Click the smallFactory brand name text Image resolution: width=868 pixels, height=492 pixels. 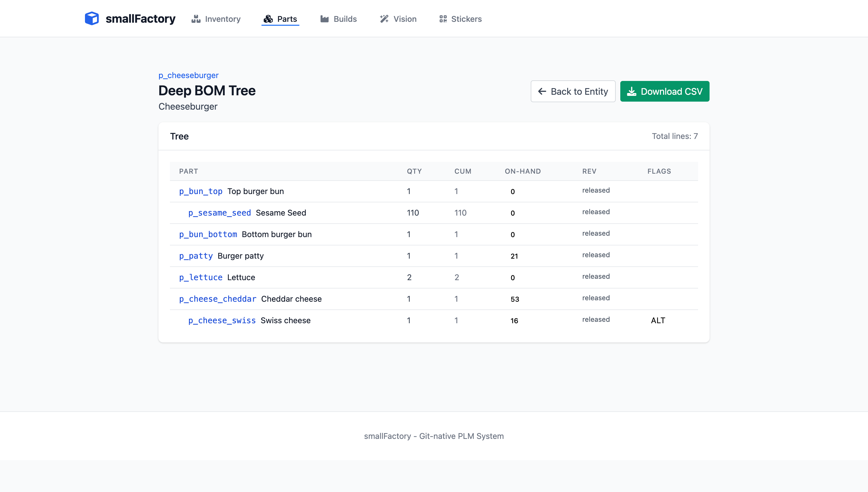(140, 19)
